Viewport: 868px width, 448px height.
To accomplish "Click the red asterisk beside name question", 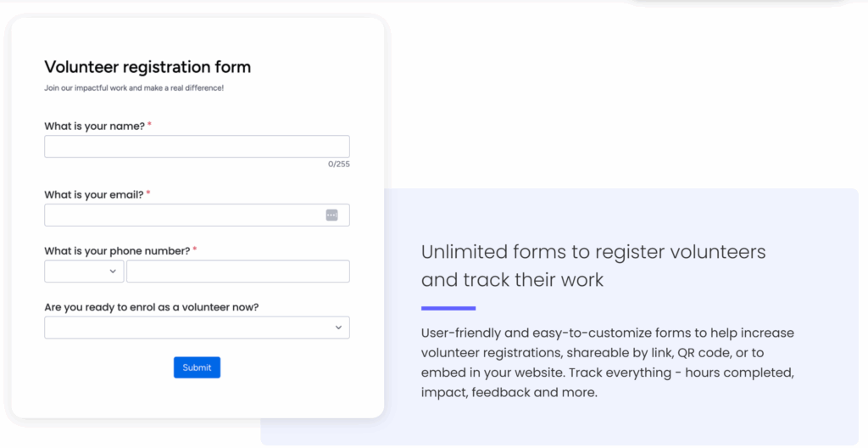I will (x=149, y=126).
